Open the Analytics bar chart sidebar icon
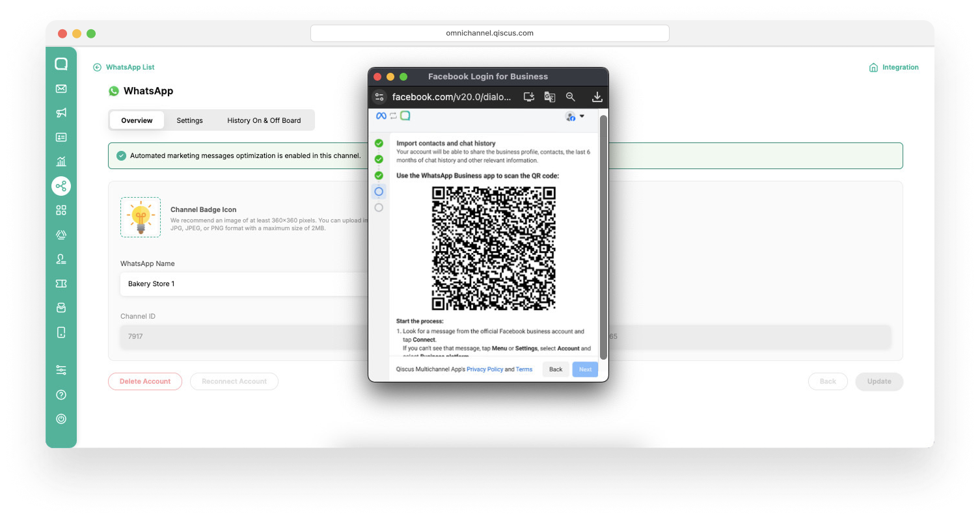 (61, 161)
